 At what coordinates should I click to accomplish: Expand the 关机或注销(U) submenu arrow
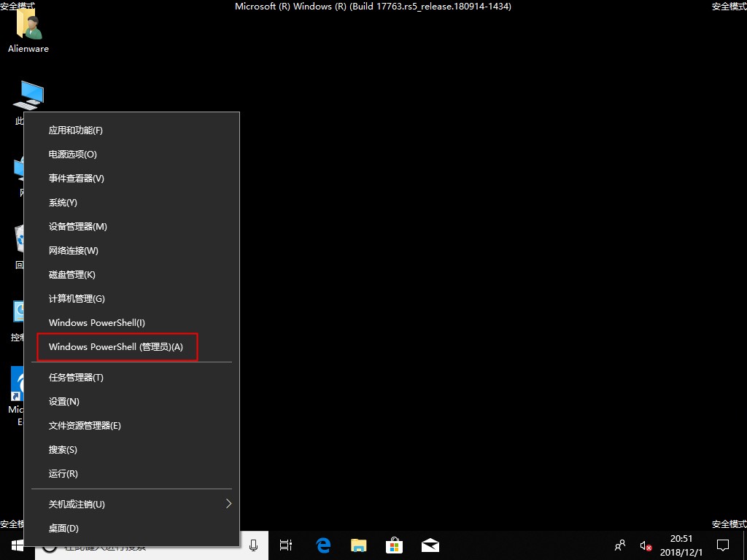pos(228,504)
